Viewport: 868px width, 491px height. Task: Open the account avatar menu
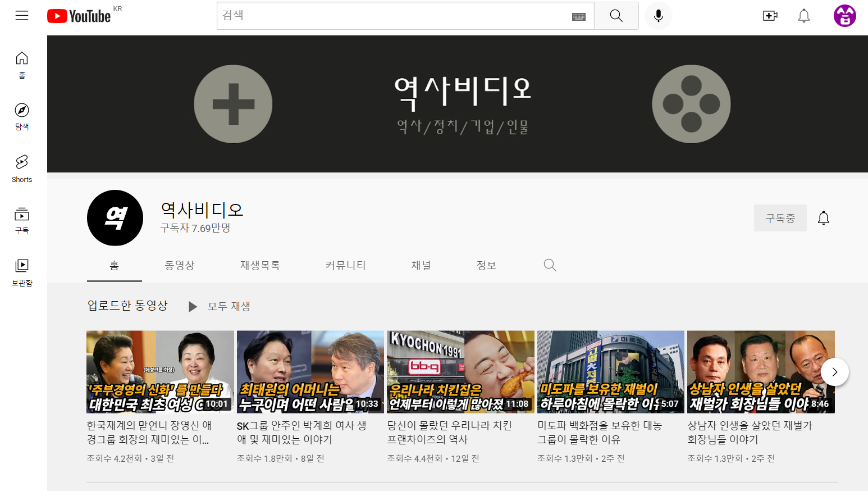[845, 16]
